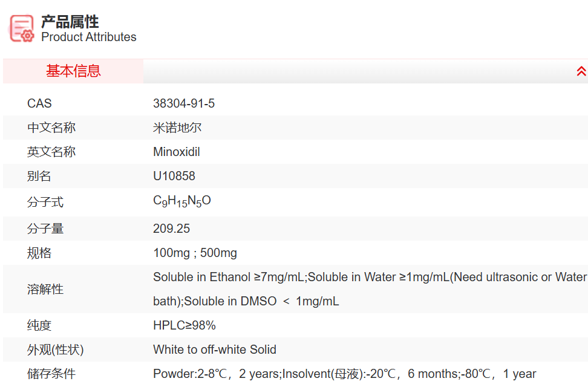Click the 溶解性 row label

[x=45, y=289]
